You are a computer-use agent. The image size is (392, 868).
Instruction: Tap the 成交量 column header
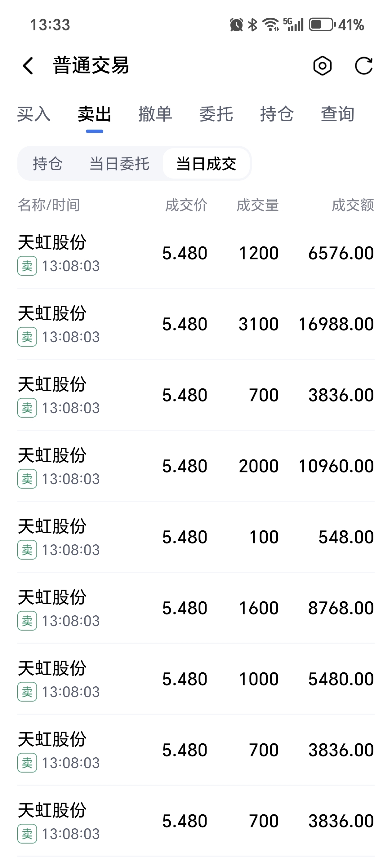pos(257,205)
